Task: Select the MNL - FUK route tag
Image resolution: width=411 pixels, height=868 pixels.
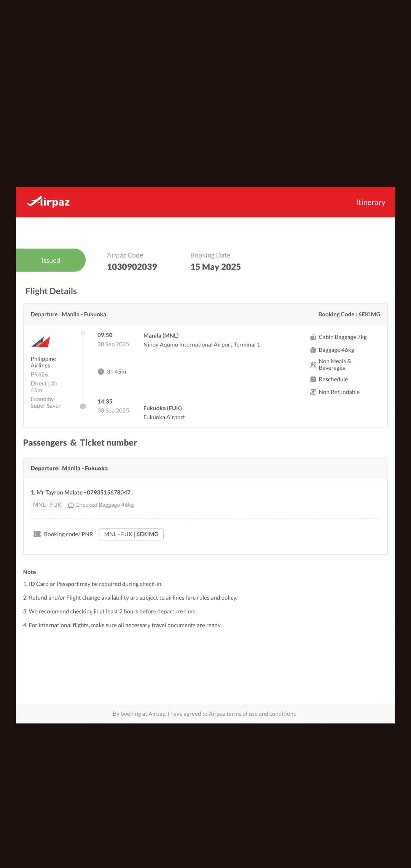Action: [47, 505]
